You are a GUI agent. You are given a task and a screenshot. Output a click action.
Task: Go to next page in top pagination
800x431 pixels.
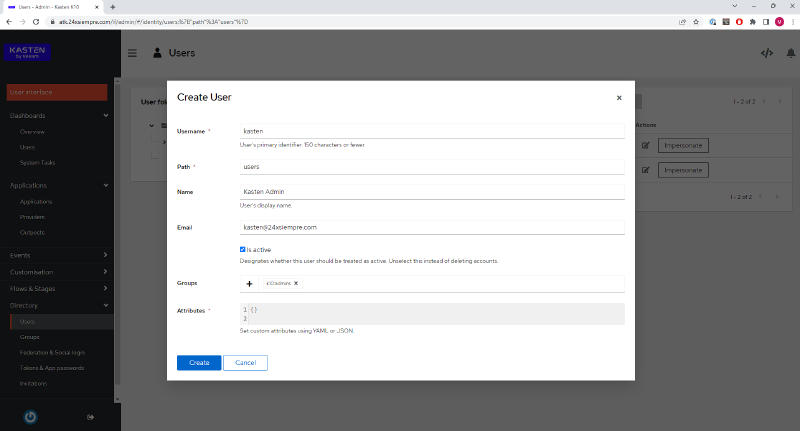click(780, 102)
